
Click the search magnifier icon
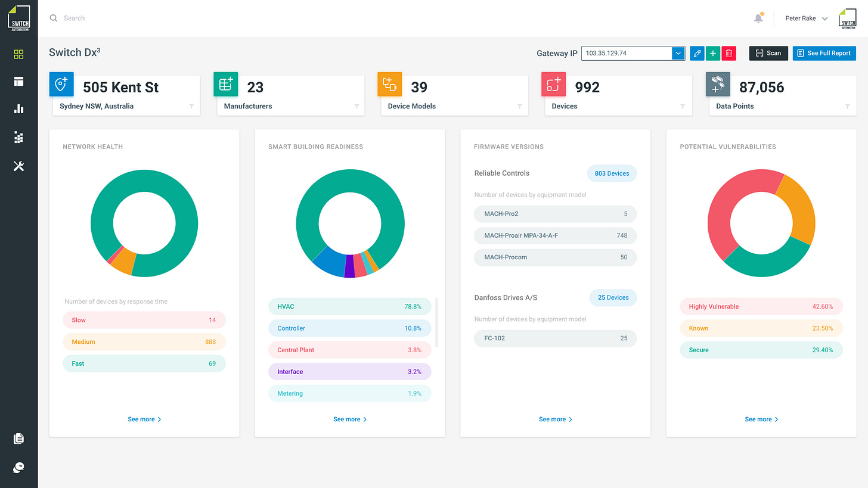[x=54, y=18]
